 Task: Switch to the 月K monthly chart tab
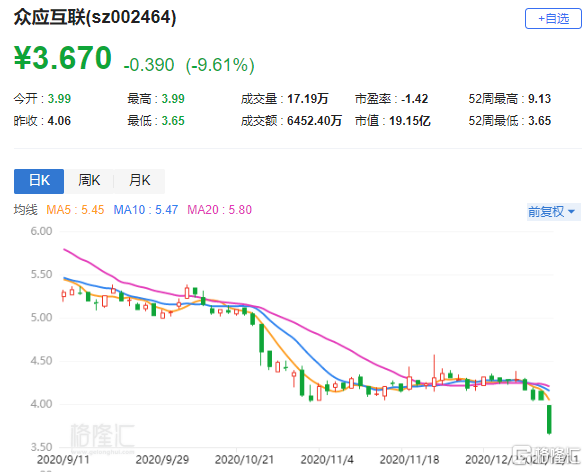point(140,181)
